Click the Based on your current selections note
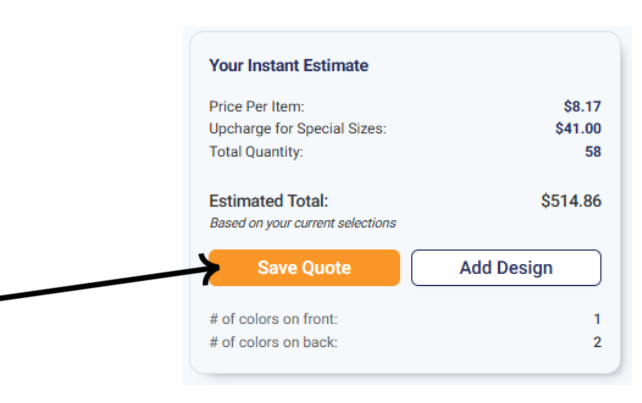Image resolution: width=642 pixels, height=403 pixels. 302,223
